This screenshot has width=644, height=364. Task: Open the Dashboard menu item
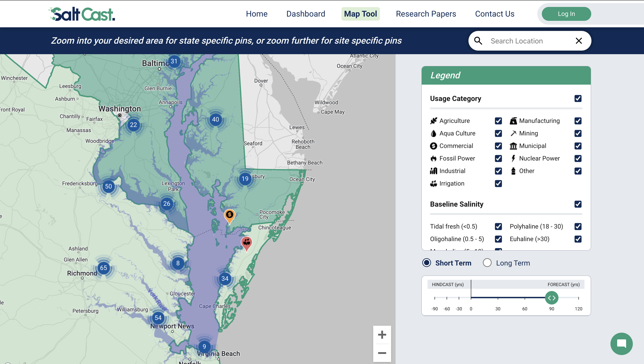[x=305, y=14]
